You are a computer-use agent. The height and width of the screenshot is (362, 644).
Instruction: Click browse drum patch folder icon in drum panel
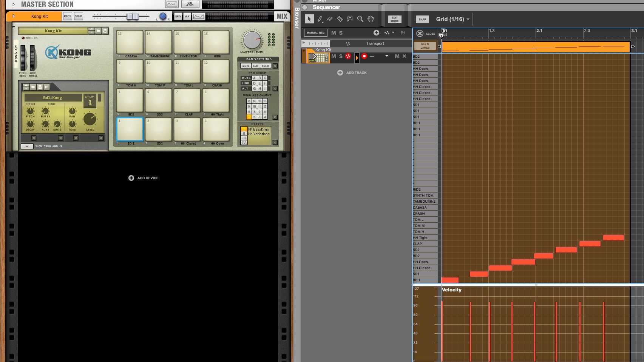pyautogui.click(x=33, y=87)
